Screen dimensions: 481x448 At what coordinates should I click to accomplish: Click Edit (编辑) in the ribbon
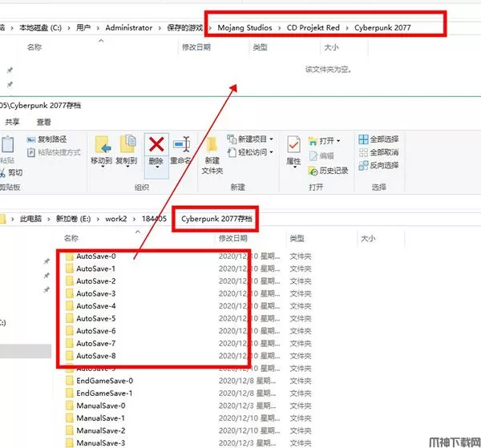pyautogui.click(x=321, y=155)
